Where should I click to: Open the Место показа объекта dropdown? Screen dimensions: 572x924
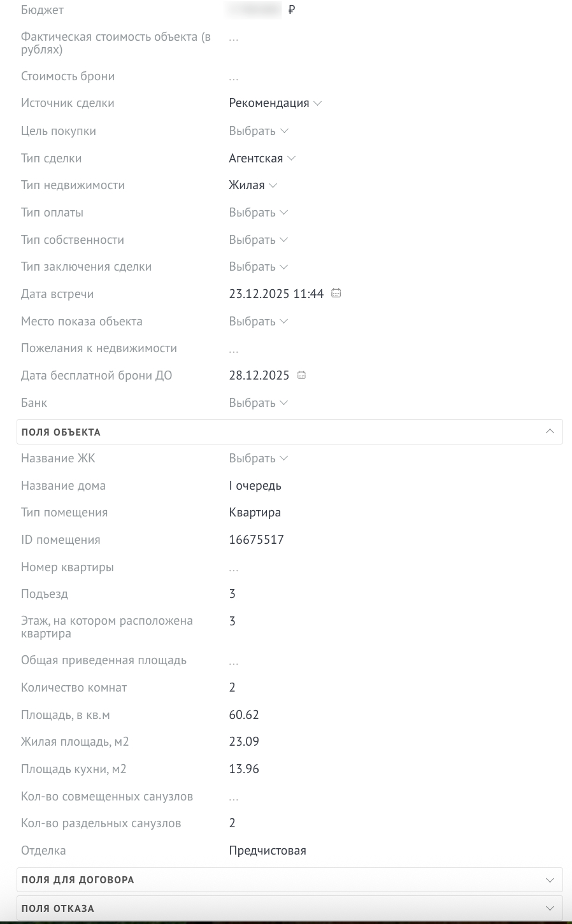point(259,322)
